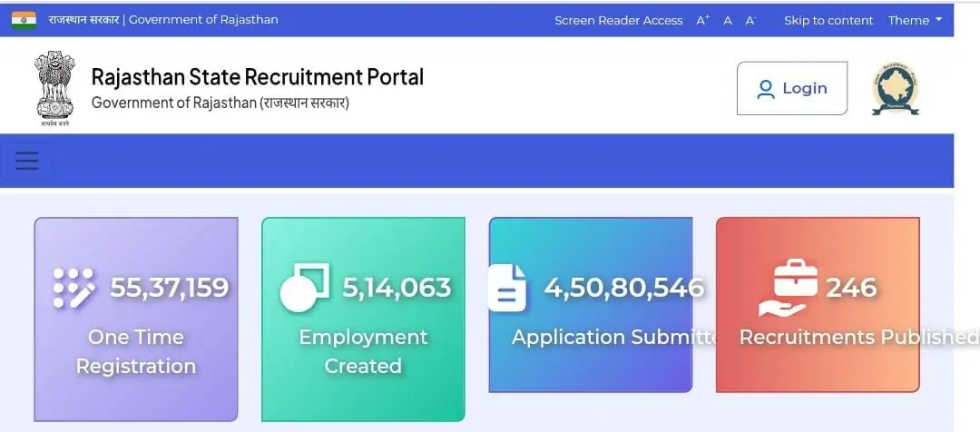
Task: Click the India flag icon
Action: click(24, 20)
